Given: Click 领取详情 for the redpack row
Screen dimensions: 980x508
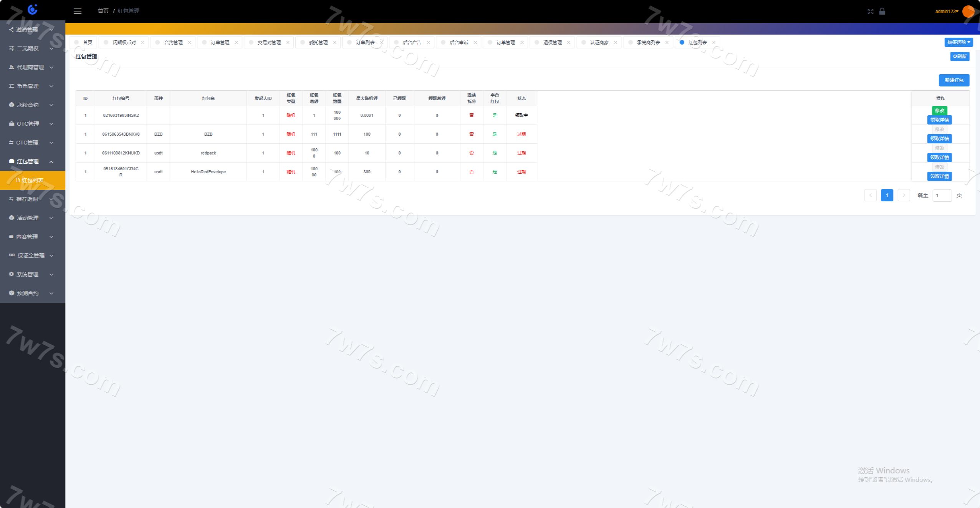Looking at the screenshot, I should tap(939, 158).
